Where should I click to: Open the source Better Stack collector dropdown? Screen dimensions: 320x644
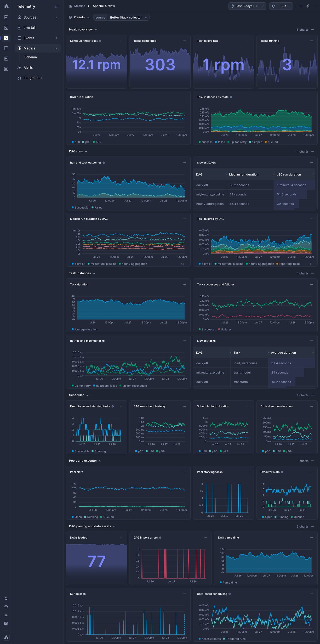tap(121, 18)
